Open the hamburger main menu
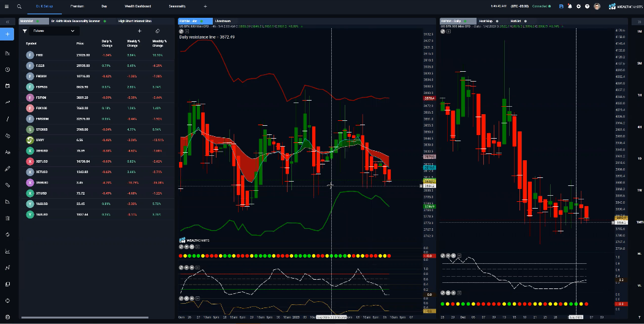 tap(7, 7)
